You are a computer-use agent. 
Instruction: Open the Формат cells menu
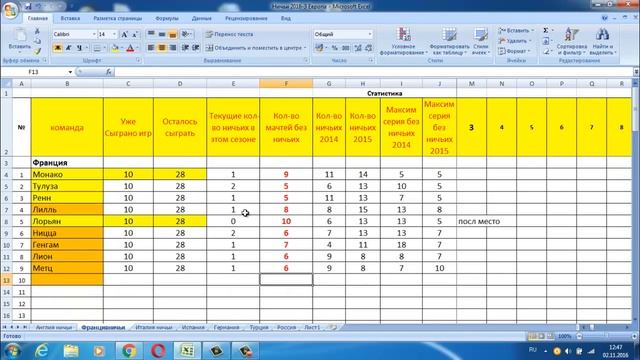(x=514, y=51)
